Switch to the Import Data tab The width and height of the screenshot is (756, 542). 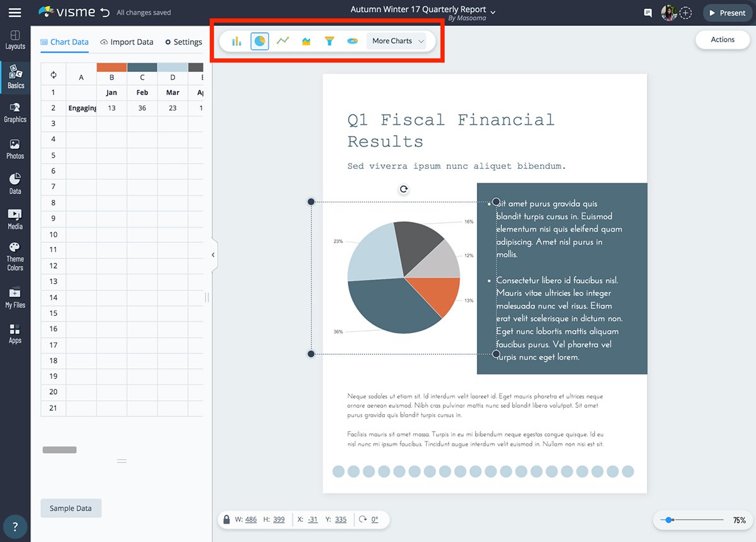point(127,42)
